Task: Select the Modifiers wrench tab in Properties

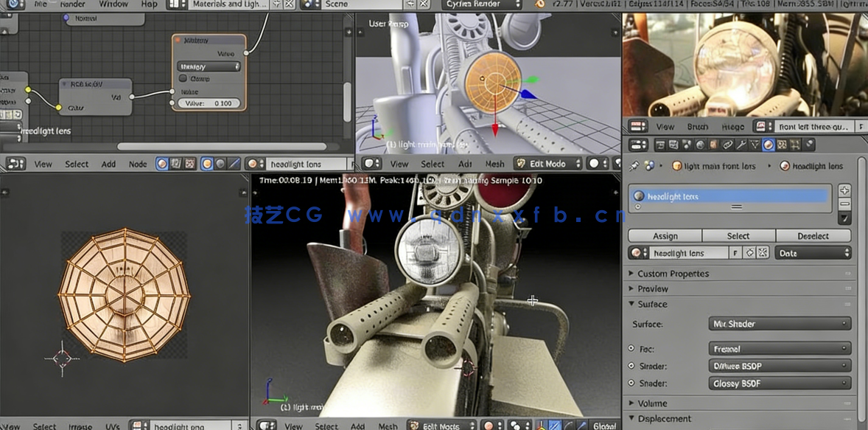Action: click(x=741, y=145)
